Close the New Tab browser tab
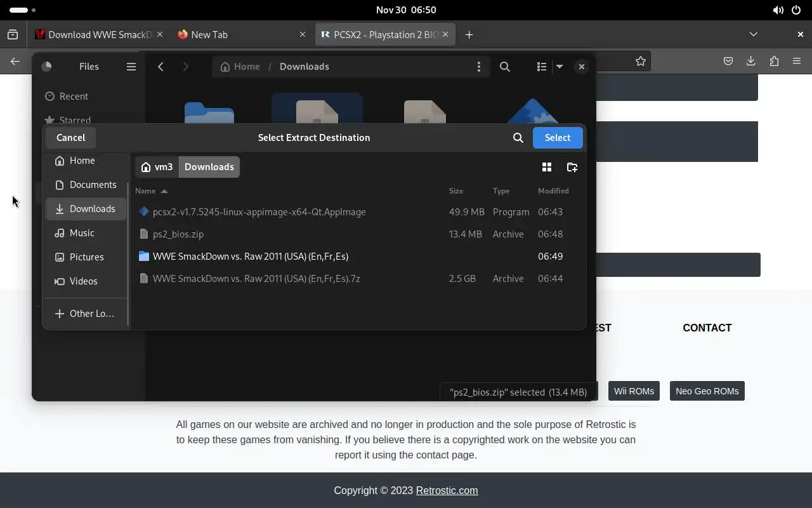The height and width of the screenshot is (508, 812). (x=303, y=35)
